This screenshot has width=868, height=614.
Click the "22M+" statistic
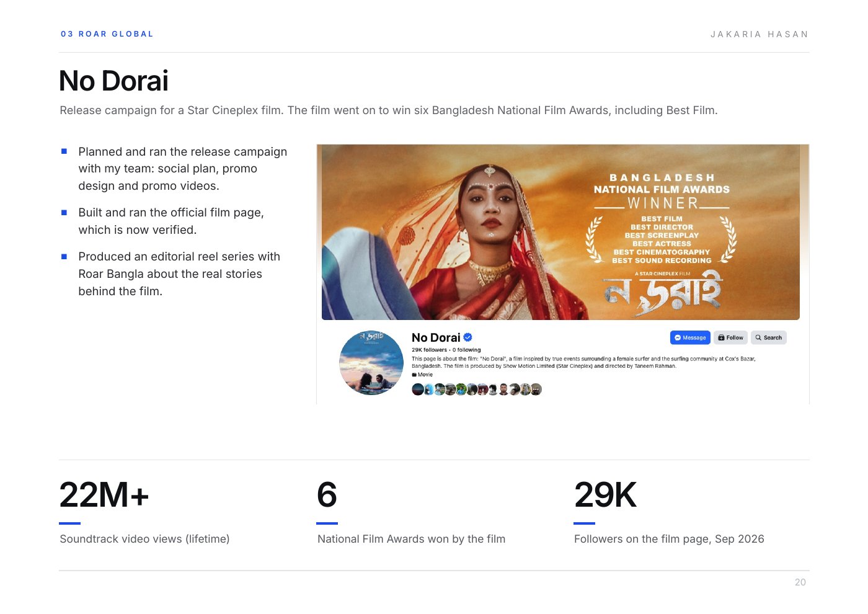pyautogui.click(x=104, y=495)
